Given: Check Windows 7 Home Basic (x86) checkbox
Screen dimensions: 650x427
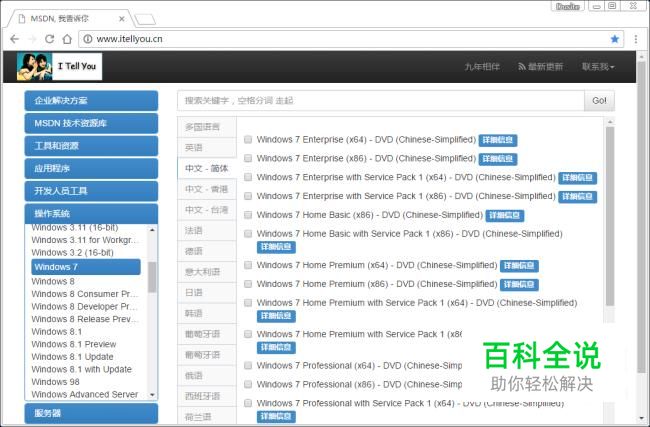Looking at the screenshot, I should [x=248, y=215].
